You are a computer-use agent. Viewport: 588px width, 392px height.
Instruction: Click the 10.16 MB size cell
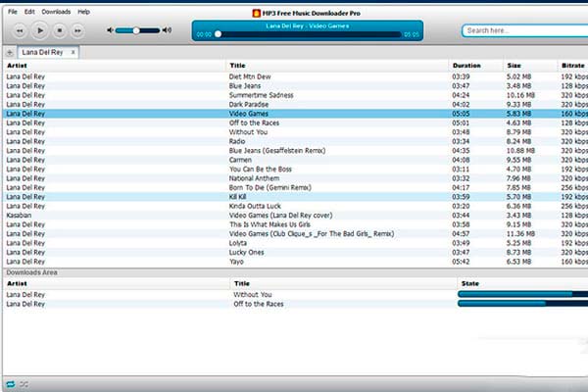[520, 95]
